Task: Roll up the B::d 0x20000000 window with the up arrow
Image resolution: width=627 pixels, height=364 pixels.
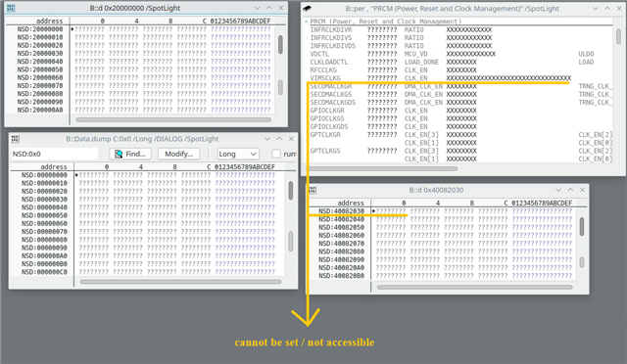Action: point(269,8)
